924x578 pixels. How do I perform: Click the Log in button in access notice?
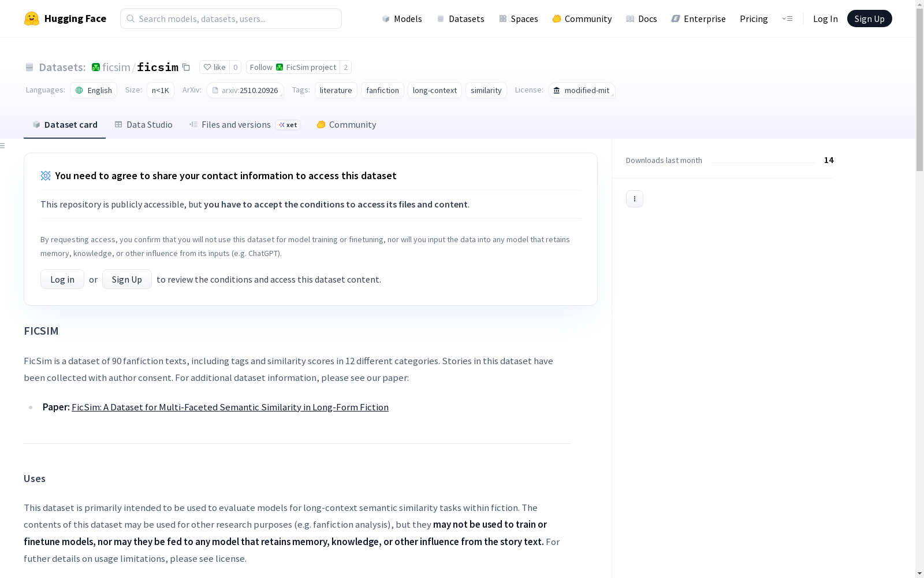[x=62, y=279]
